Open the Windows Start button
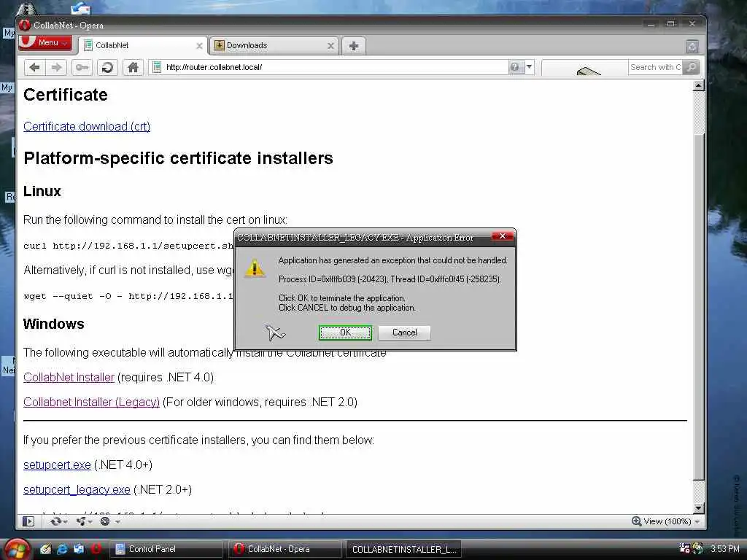 (x=17, y=550)
